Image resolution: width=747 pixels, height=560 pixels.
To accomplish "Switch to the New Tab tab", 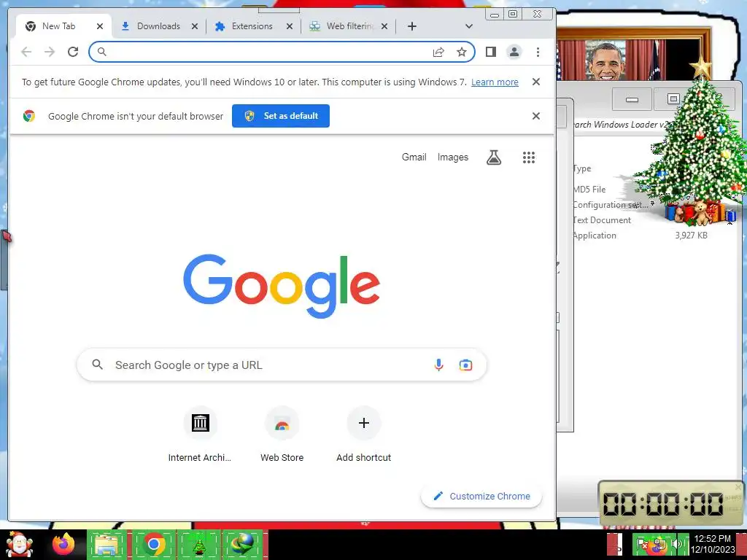I will pyautogui.click(x=58, y=26).
